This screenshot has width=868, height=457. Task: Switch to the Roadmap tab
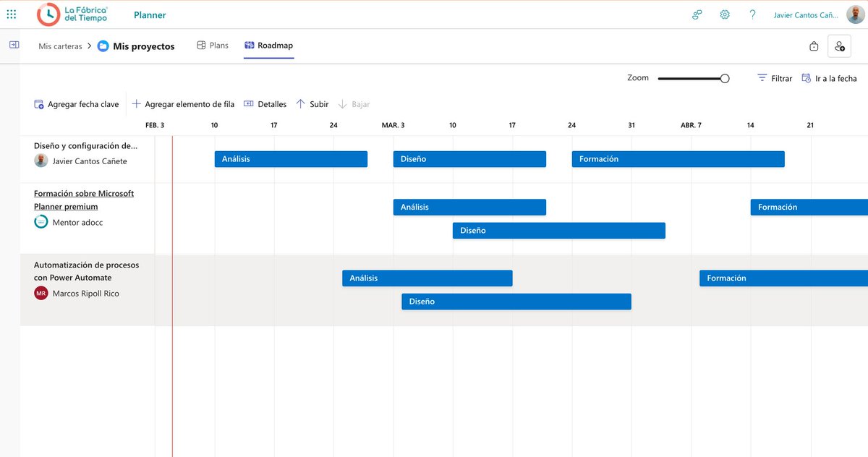268,46
